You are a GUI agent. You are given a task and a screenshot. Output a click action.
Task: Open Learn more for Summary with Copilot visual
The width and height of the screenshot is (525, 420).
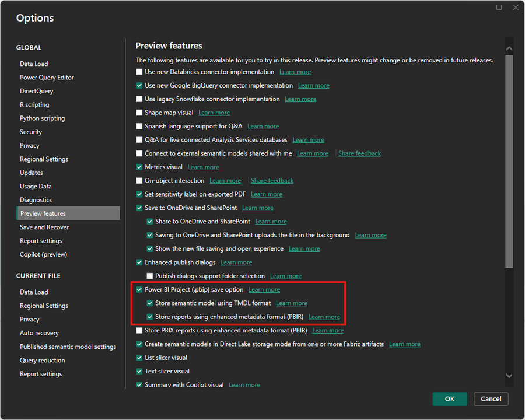pyautogui.click(x=244, y=385)
